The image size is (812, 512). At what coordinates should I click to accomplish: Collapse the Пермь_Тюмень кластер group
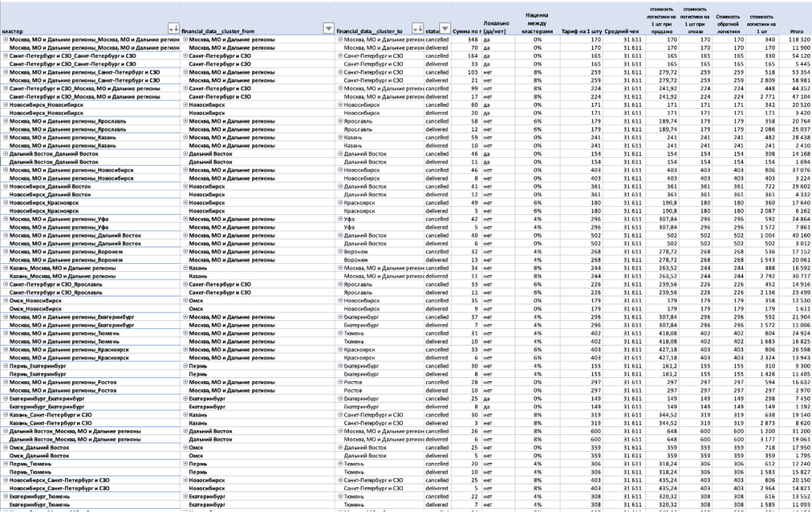pos(6,464)
